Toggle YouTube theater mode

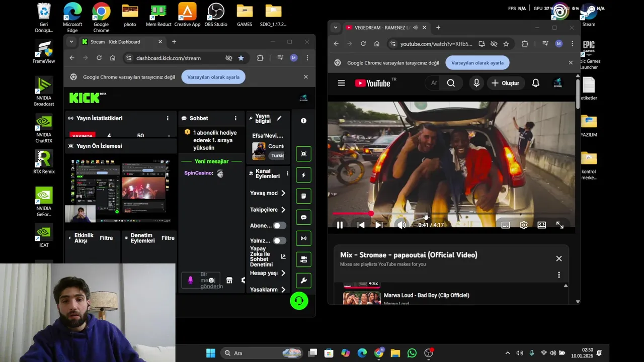tap(541, 225)
